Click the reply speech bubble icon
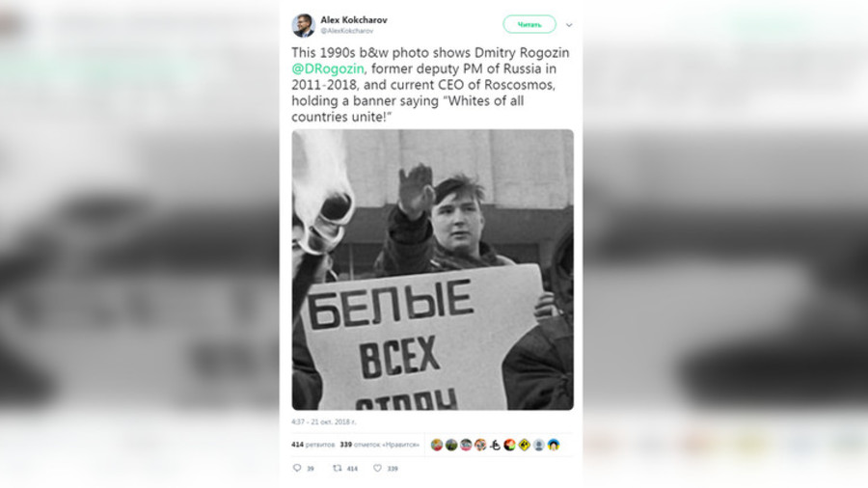The image size is (868, 488). tap(297, 468)
